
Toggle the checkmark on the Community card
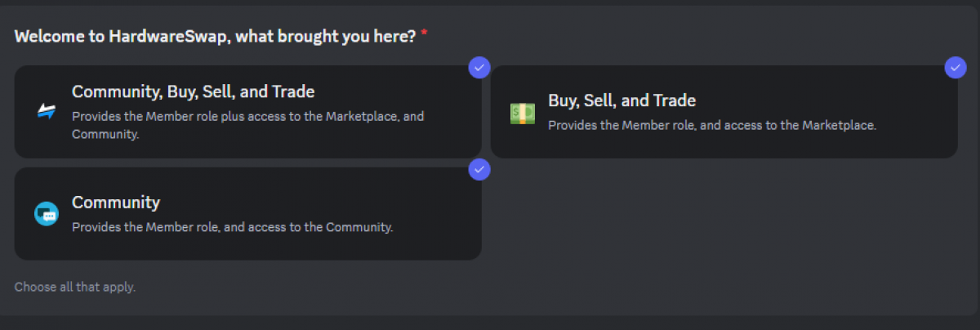point(479,169)
